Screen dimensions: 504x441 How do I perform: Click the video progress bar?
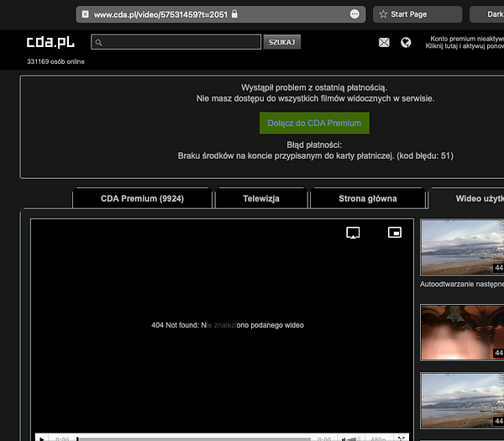pyautogui.click(x=193, y=438)
